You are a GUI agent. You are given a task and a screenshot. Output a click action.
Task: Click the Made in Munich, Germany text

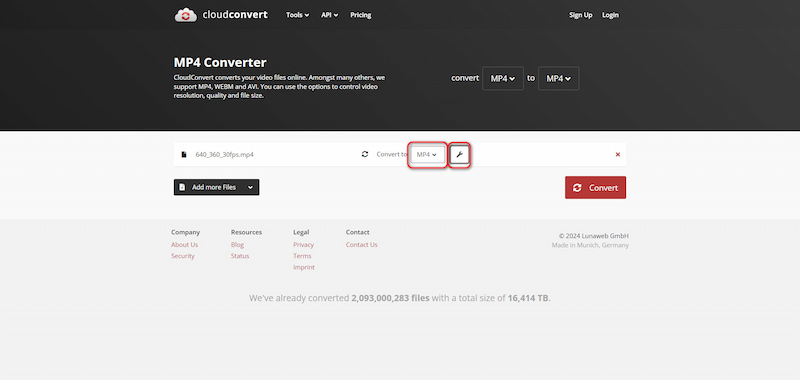pos(590,245)
